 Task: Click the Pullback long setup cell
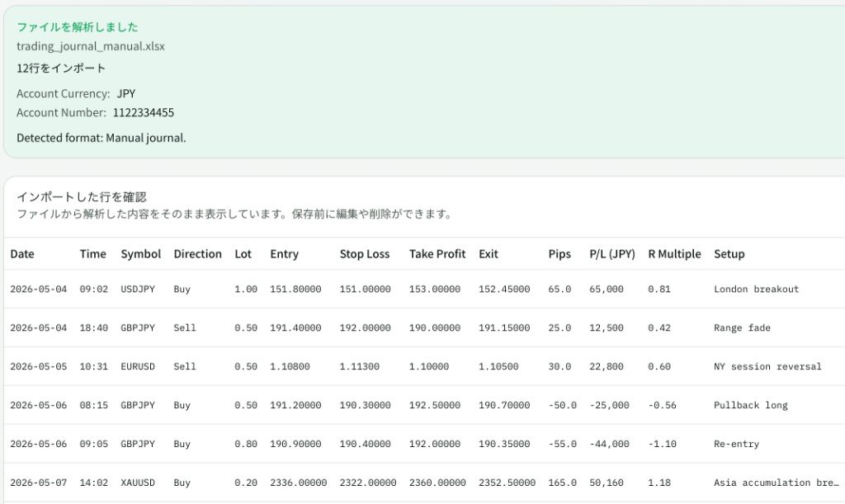click(751, 406)
